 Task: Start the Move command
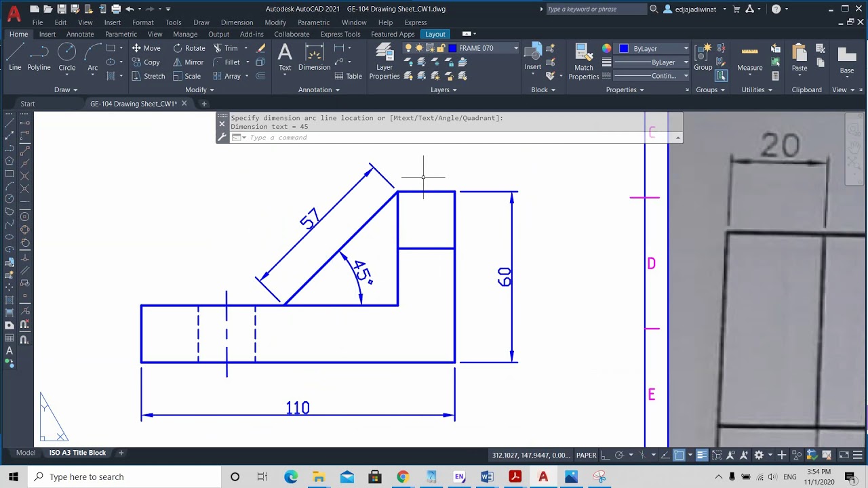click(x=146, y=48)
